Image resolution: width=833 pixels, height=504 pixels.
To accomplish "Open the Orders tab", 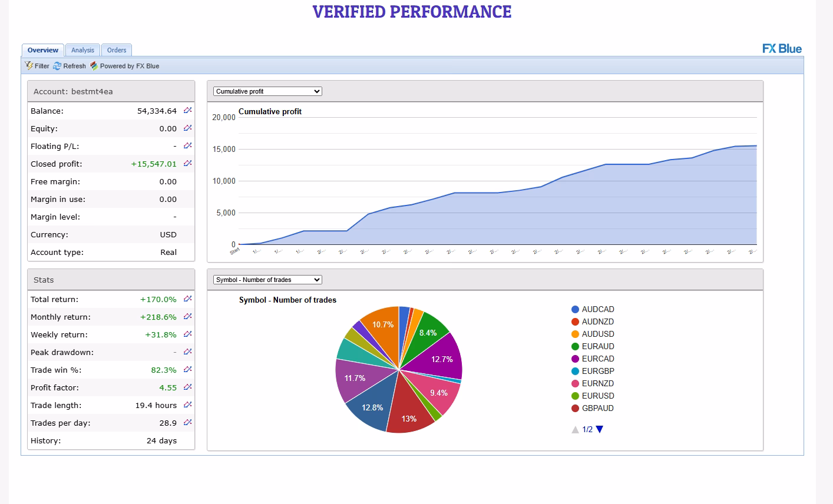I will click(x=117, y=50).
